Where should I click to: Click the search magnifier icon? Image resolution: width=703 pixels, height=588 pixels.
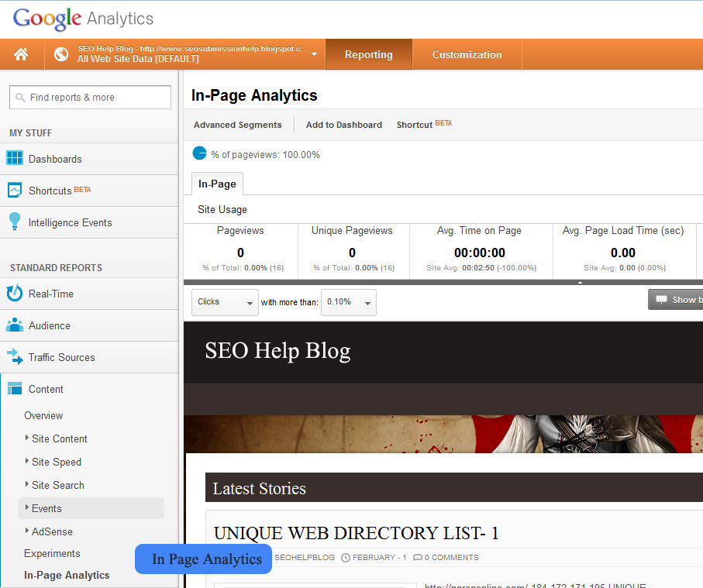click(x=20, y=98)
